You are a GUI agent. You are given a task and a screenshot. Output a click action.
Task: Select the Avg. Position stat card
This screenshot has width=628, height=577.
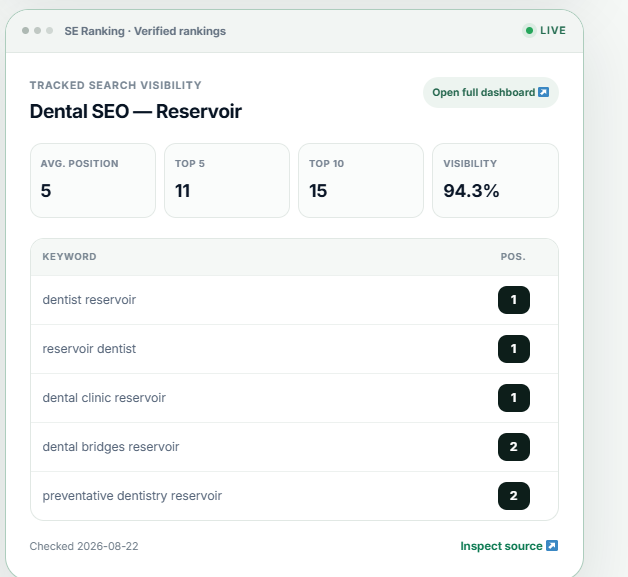(x=93, y=181)
